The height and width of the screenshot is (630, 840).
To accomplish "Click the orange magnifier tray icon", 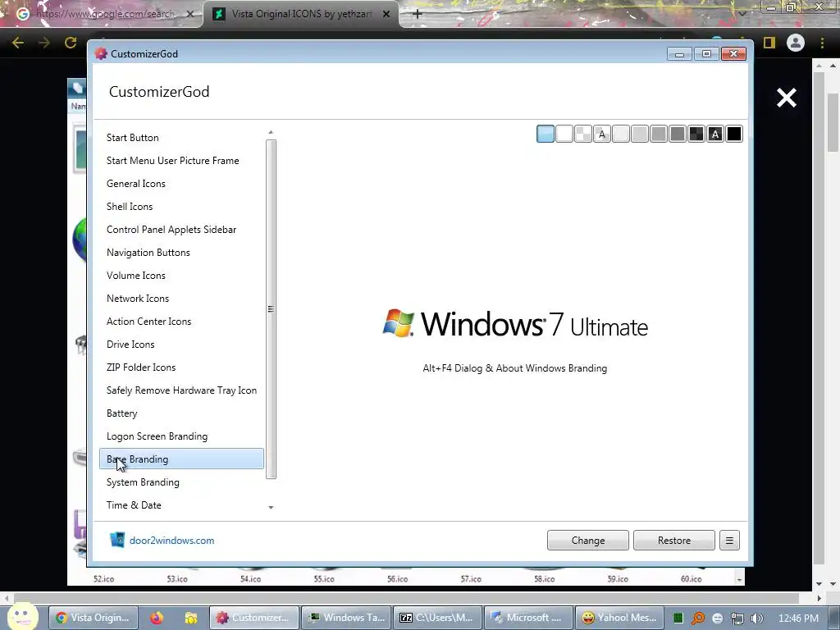I will click(x=697, y=619).
